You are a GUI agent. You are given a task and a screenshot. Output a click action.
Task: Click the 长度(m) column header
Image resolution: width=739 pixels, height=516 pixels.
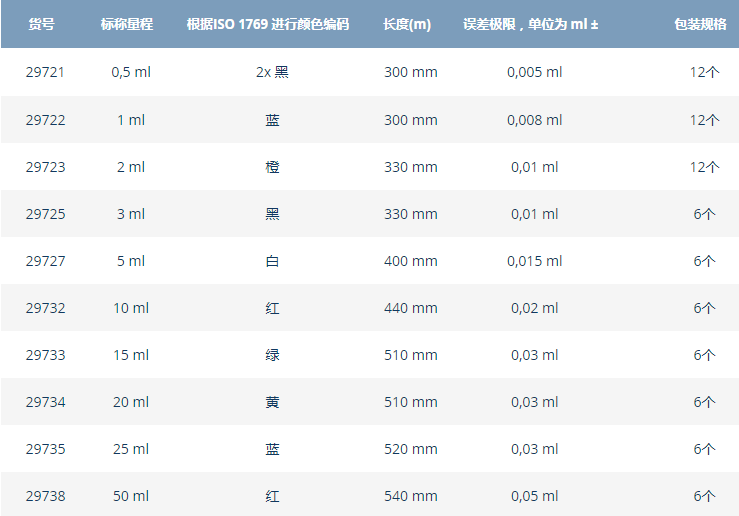point(407,24)
